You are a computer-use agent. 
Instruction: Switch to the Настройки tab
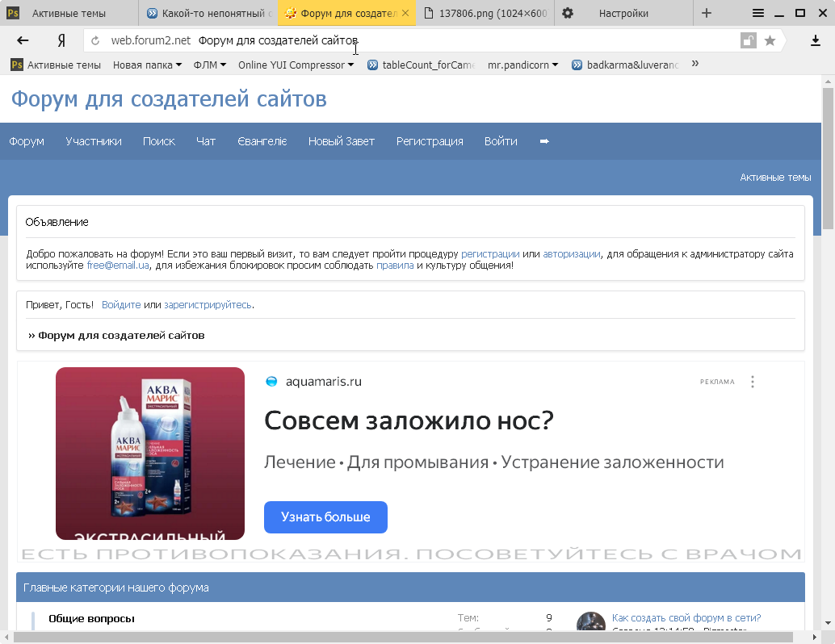tap(623, 13)
